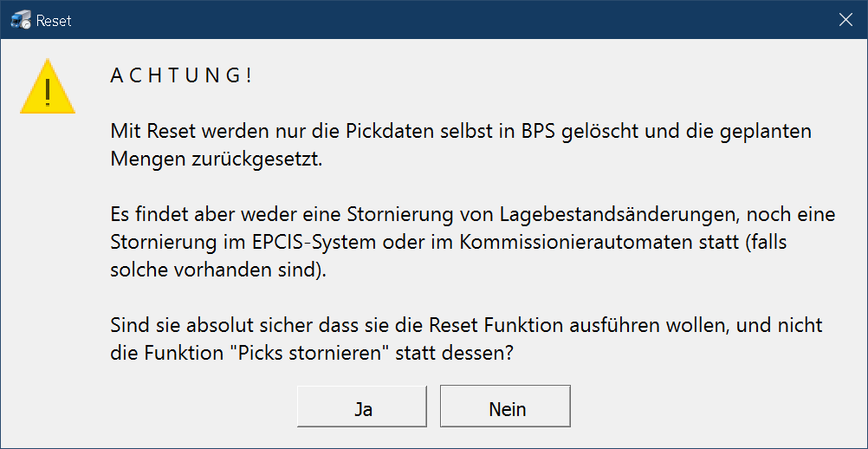
Task: Click the "Reset" window title text
Action: coord(54,20)
